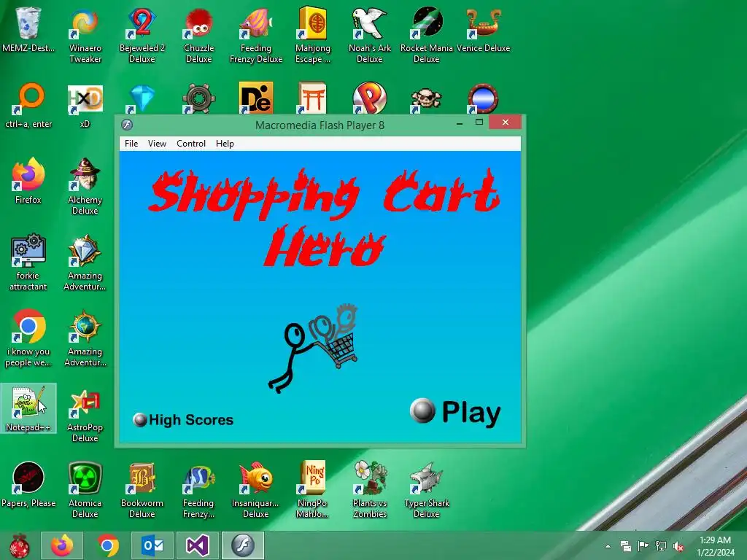Select the Rocket Mania Deluxe icon
The height and width of the screenshot is (560, 747).
point(426,36)
